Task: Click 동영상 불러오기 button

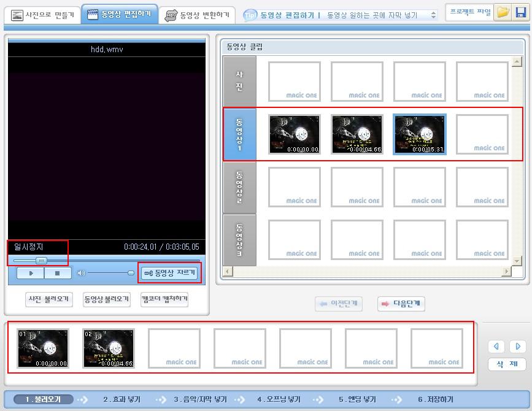Action: pyautogui.click(x=107, y=299)
